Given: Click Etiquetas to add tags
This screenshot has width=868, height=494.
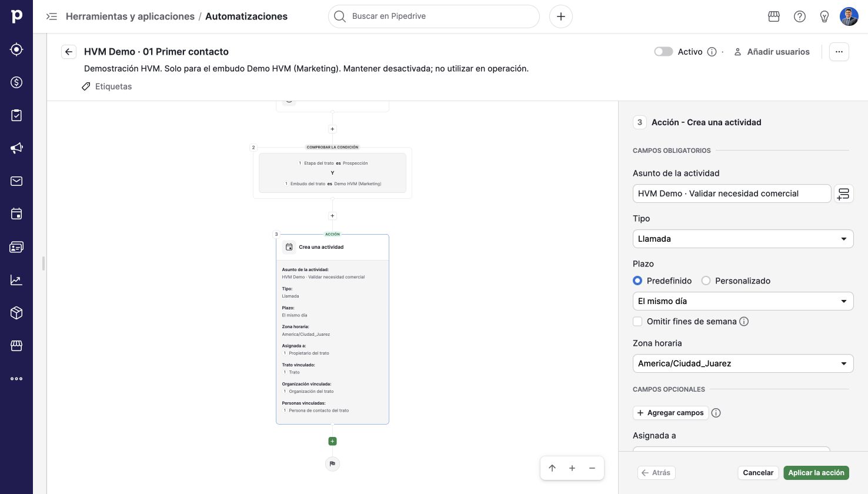Looking at the screenshot, I should (107, 86).
